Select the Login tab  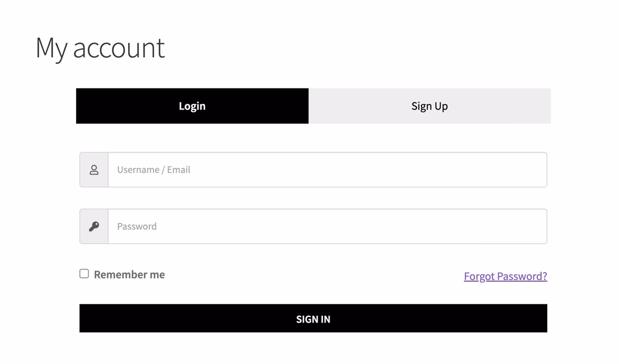coord(192,105)
